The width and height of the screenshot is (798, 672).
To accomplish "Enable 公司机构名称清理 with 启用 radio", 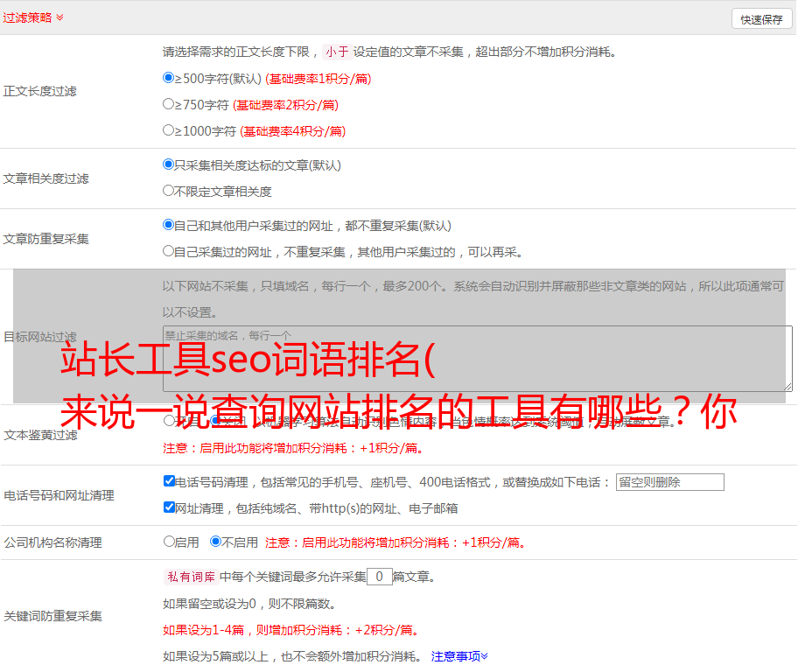I will pyautogui.click(x=169, y=542).
